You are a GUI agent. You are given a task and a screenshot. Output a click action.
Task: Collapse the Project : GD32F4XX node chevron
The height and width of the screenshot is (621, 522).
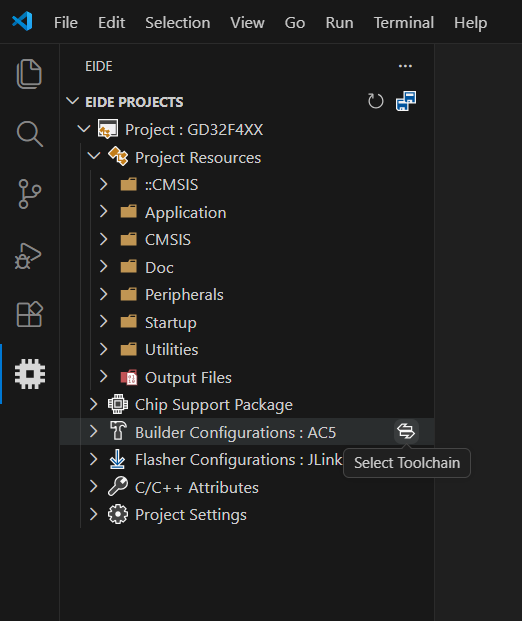click(84, 129)
